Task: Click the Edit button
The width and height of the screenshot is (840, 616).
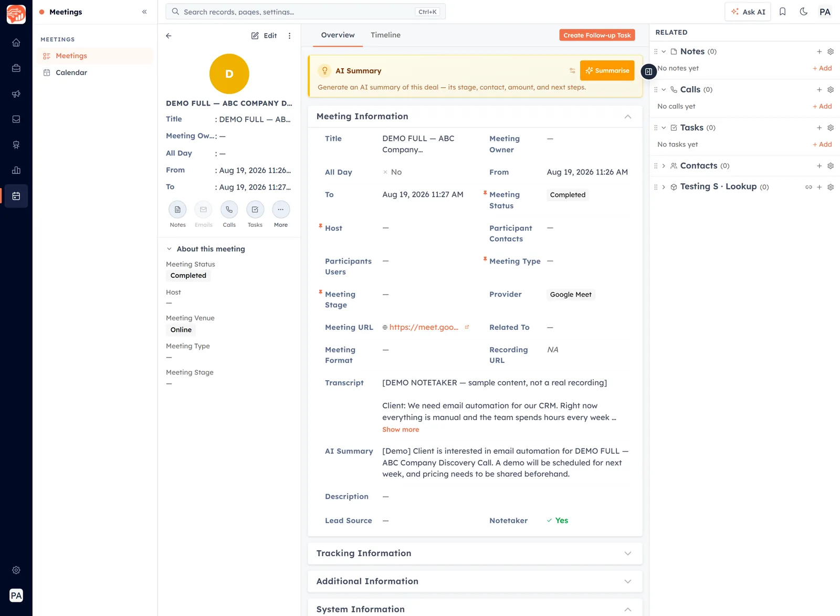Action: tap(264, 36)
